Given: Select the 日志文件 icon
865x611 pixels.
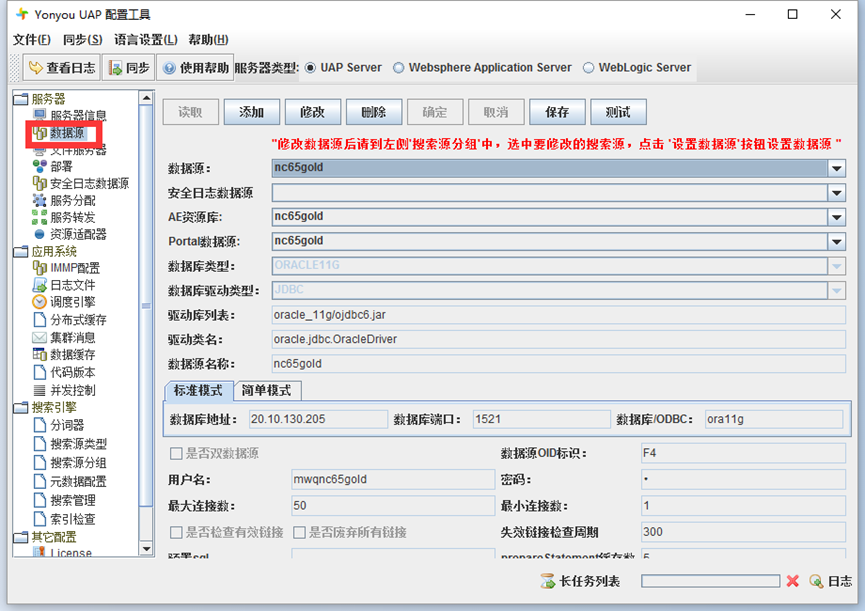Looking at the screenshot, I should 39,285.
